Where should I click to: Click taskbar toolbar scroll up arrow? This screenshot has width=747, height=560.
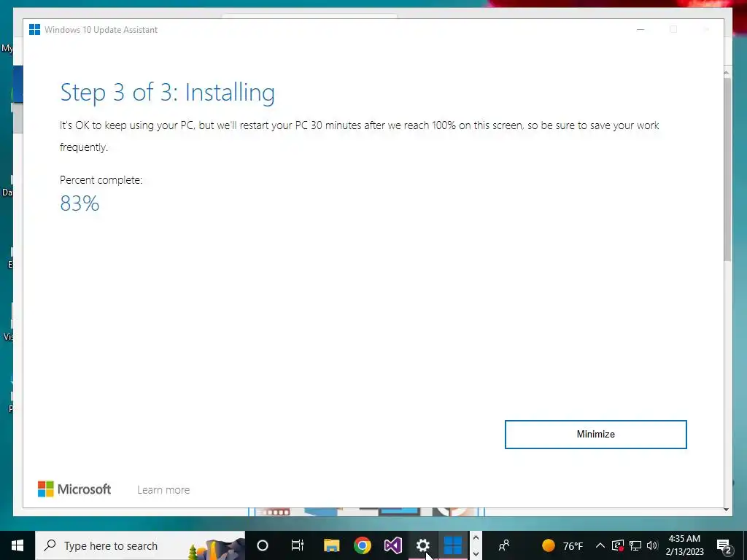tap(476, 538)
